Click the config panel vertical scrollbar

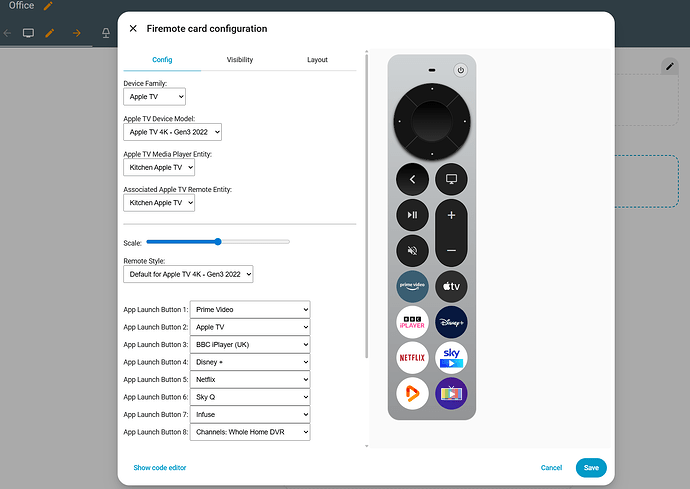coord(367,206)
